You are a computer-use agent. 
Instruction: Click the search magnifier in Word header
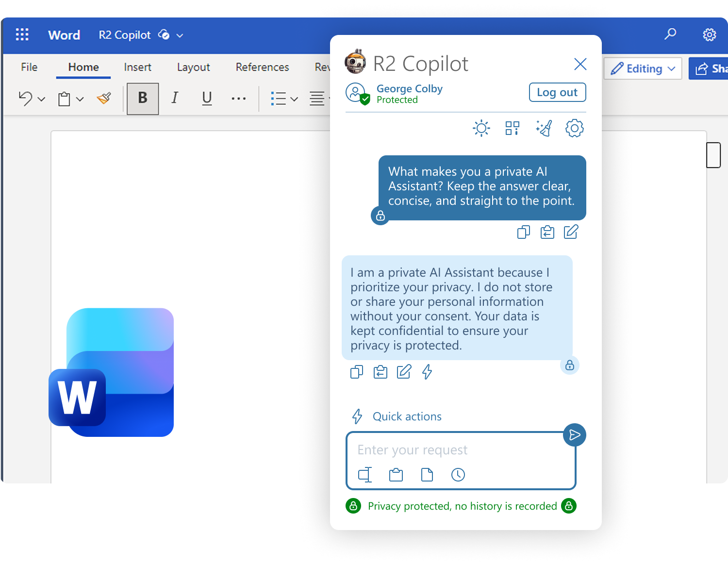click(x=670, y=34)
